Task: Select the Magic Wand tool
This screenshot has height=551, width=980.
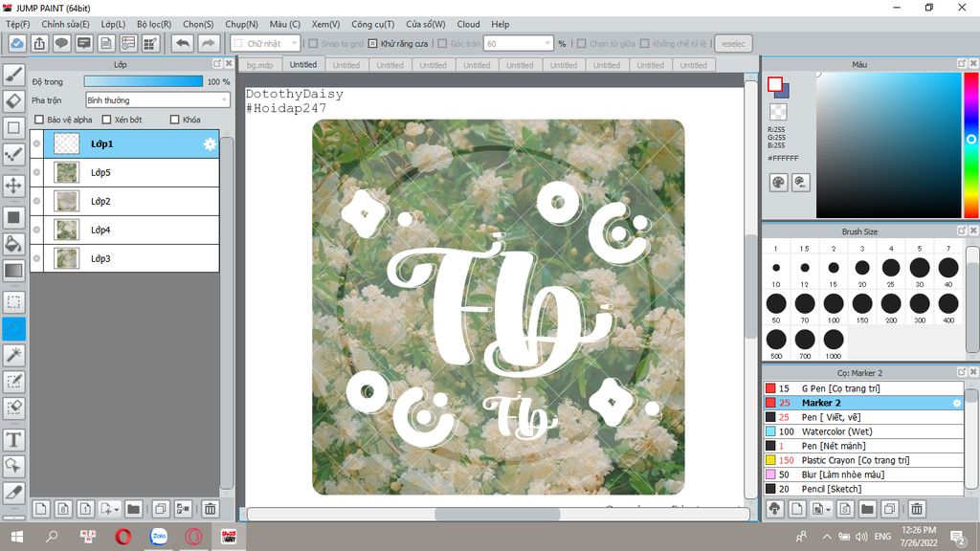Action: pyautogui.click(x=13, y=355)
